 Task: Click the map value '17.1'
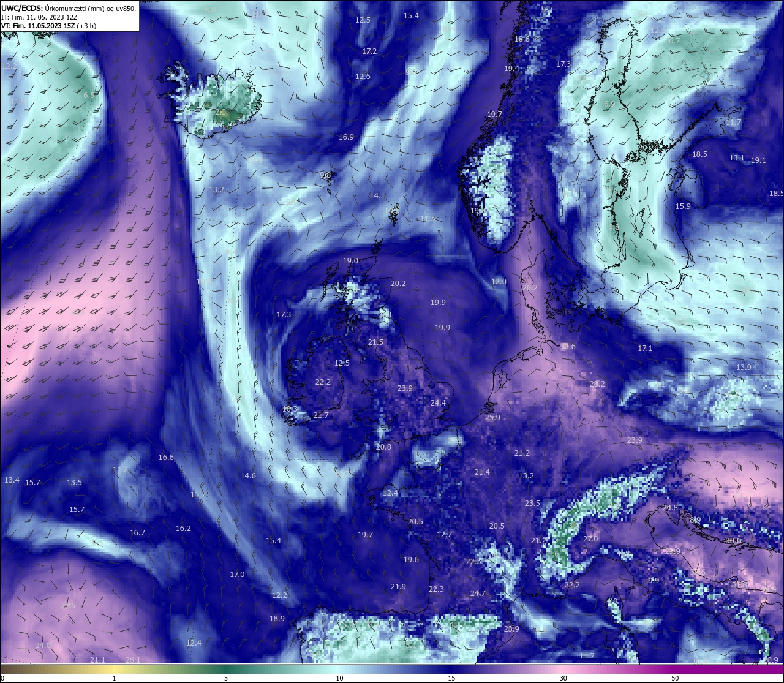pyautogui.click(x=645, y=349)
